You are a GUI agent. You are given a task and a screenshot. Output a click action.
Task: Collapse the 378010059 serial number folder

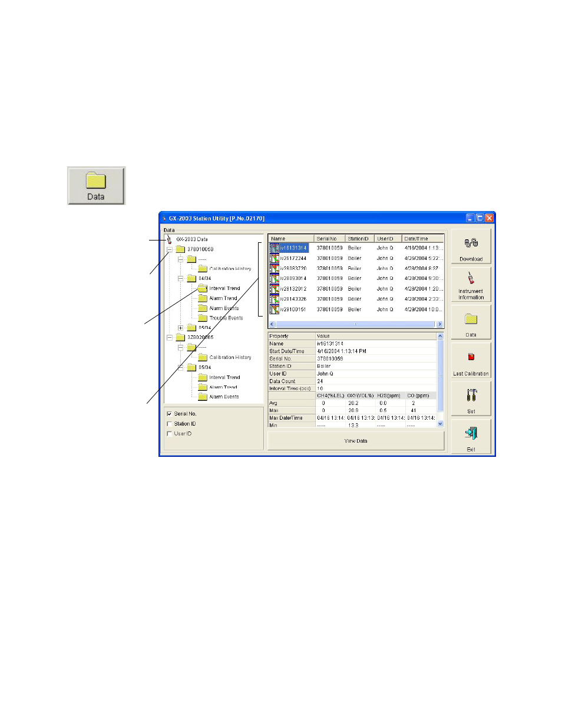(x=170, y=249)
